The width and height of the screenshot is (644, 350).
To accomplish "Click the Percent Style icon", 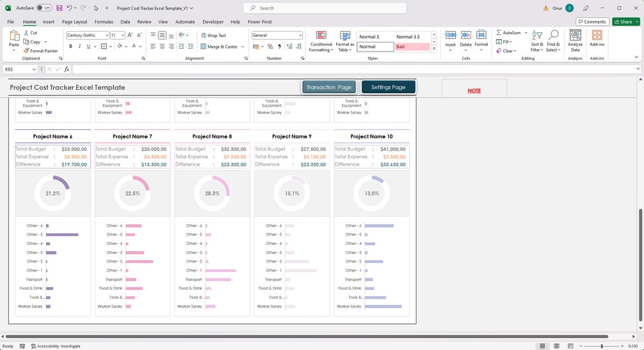I will [x=271, y=47].
